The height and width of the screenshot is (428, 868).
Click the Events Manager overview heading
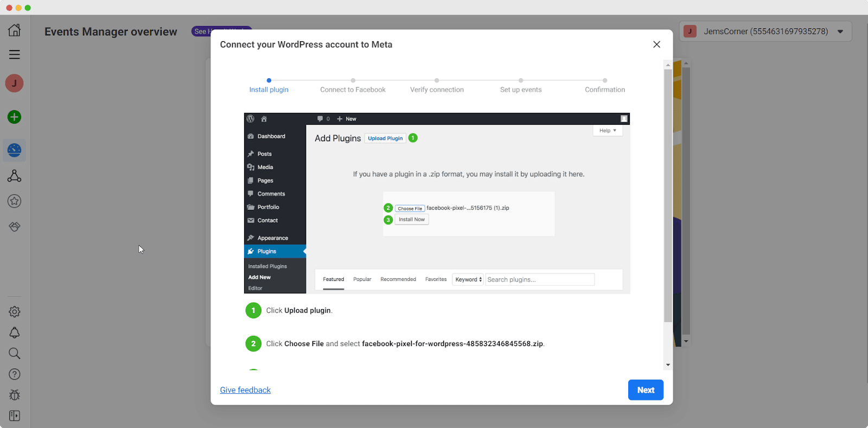[111, 31]
